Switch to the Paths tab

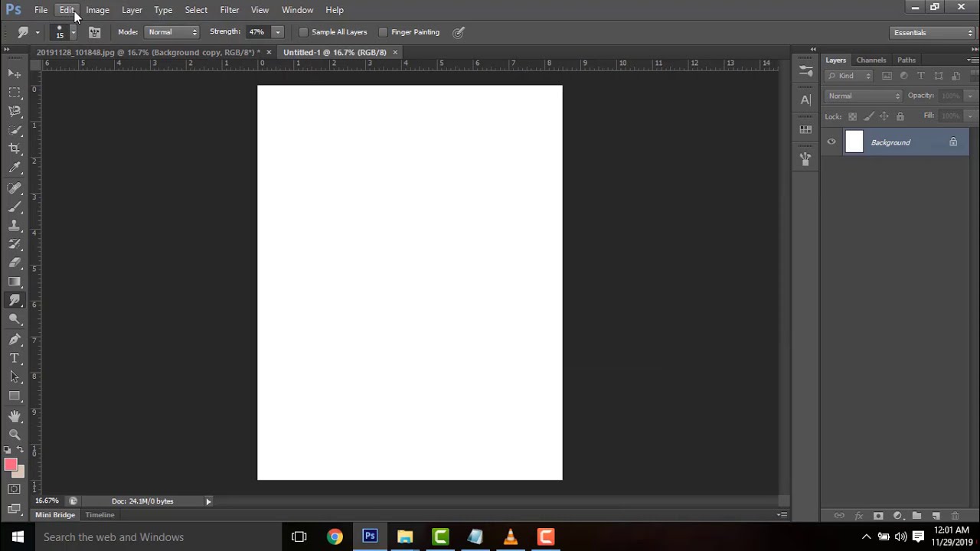(906, 60)
